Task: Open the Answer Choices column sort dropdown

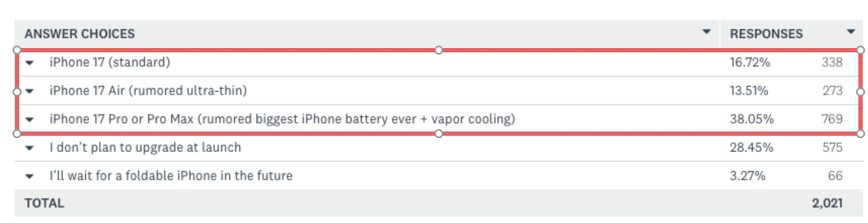Action: 706,32
